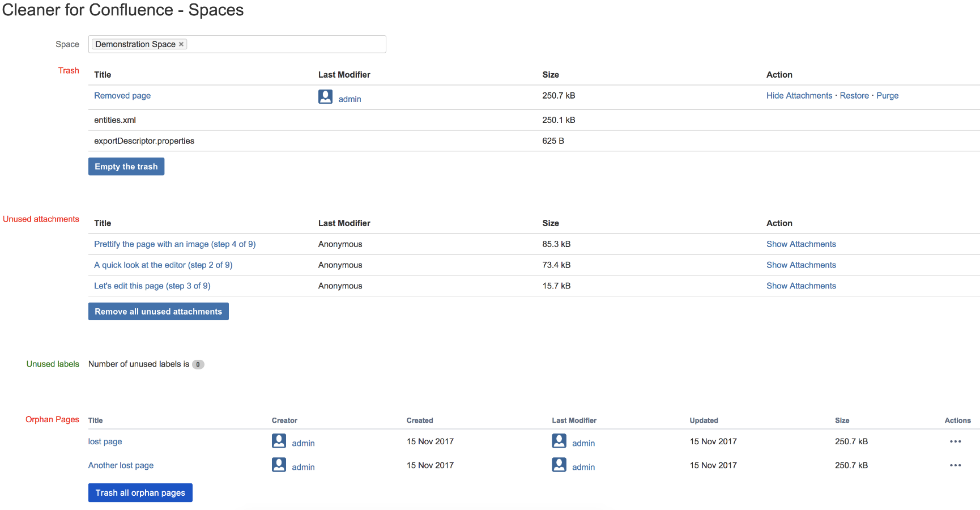Open Let's edit this page link
The width and height of the screenshot is (980, 510).
(x=152, y=286)
